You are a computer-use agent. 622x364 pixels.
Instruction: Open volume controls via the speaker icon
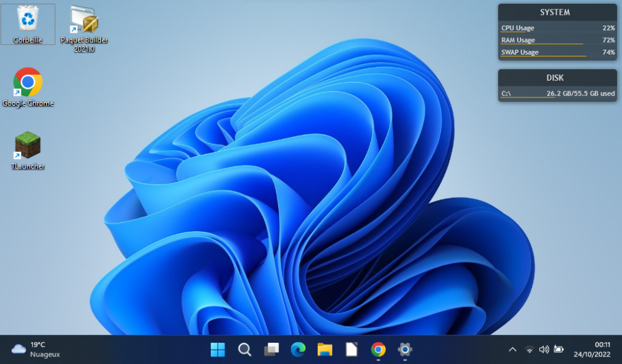coord(543,349)
